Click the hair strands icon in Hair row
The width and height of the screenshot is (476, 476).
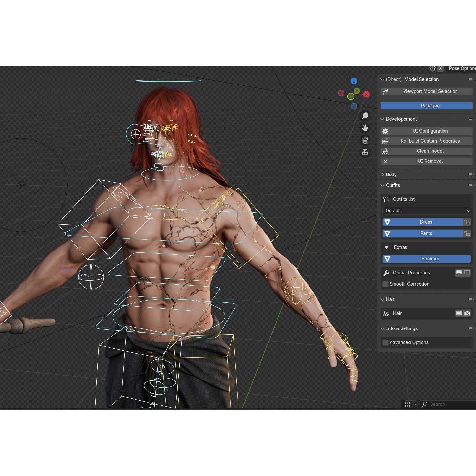pos(386,313)
